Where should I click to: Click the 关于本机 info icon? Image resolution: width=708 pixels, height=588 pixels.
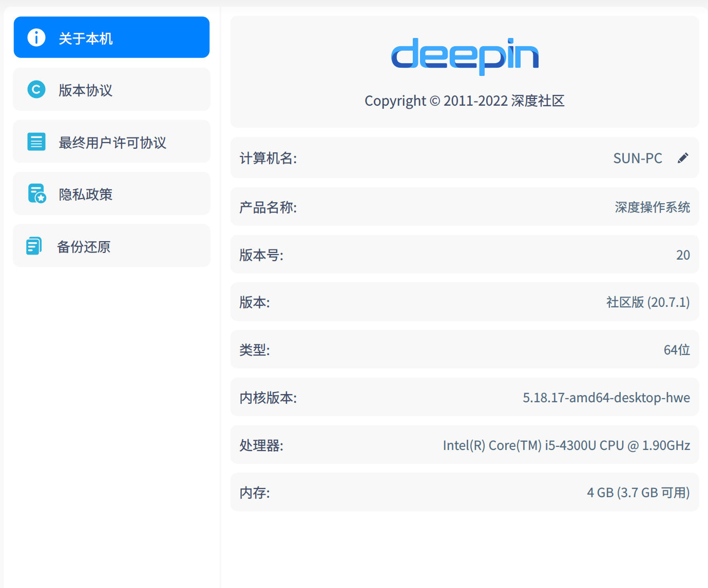pyautogui.click(x=36, y=37)
